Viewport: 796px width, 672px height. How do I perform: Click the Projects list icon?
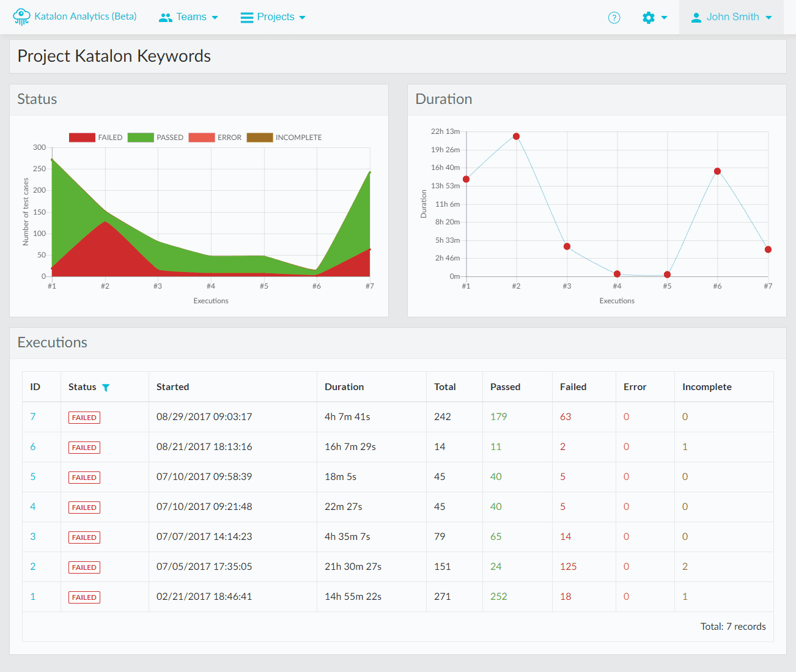click(246, 17)
